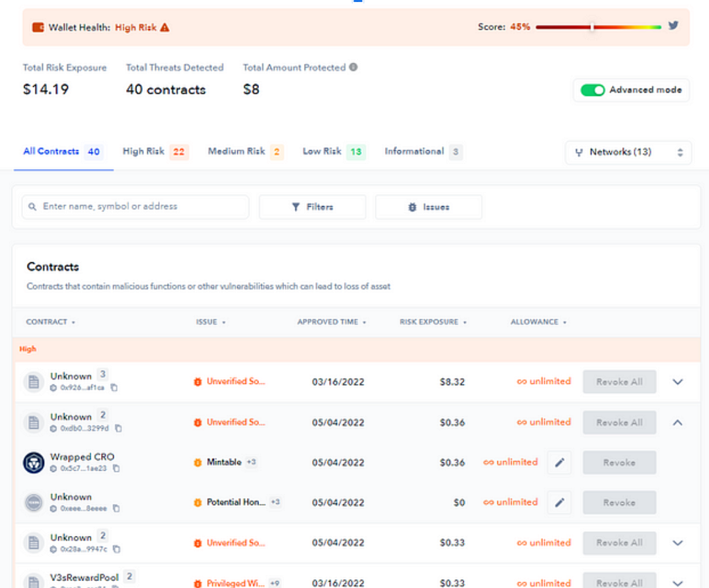Viewport: 709px width, 588px height.
Task: Click the $14.19 Total Risk Exposure value
Action: (46, 89)
